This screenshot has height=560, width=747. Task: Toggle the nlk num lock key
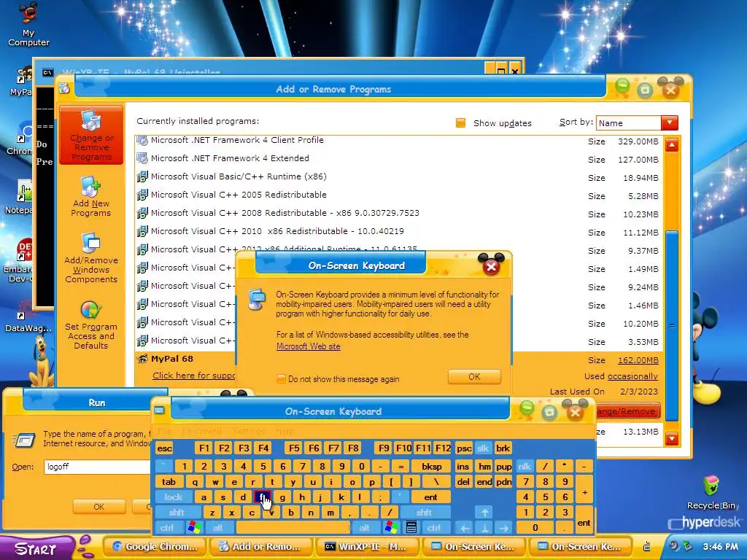[524, 467]
